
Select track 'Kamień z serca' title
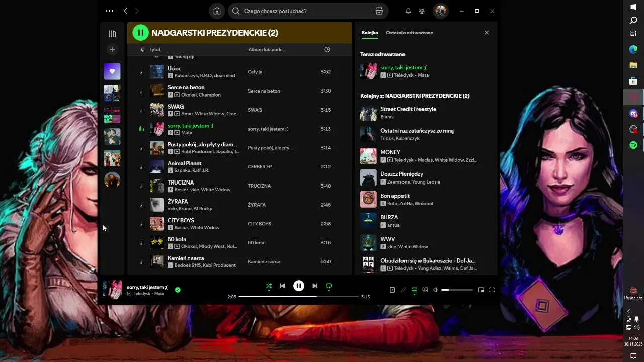pyautogui.click(x=186, y=258)
